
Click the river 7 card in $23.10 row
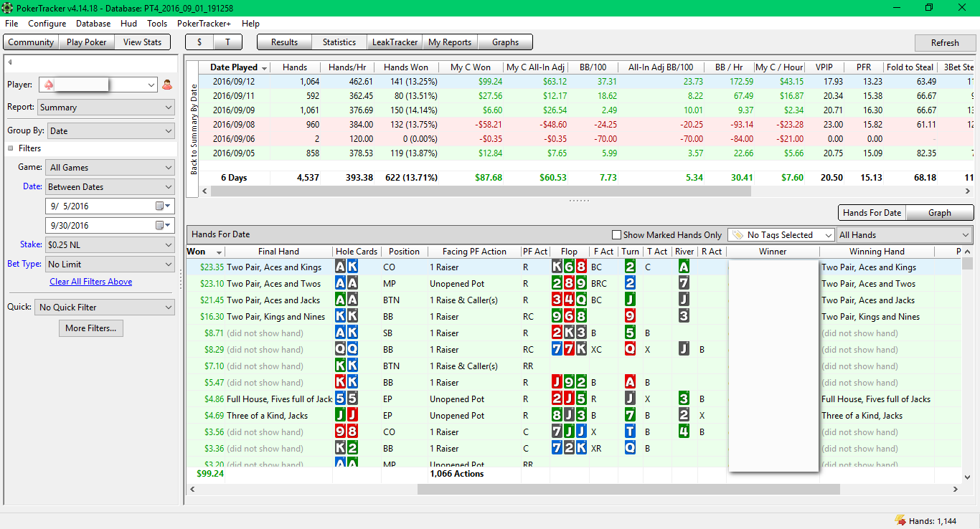coord(684,283)
